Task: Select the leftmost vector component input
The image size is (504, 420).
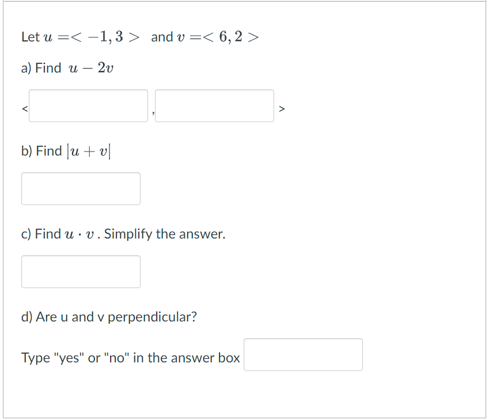Action: point(88,105)
